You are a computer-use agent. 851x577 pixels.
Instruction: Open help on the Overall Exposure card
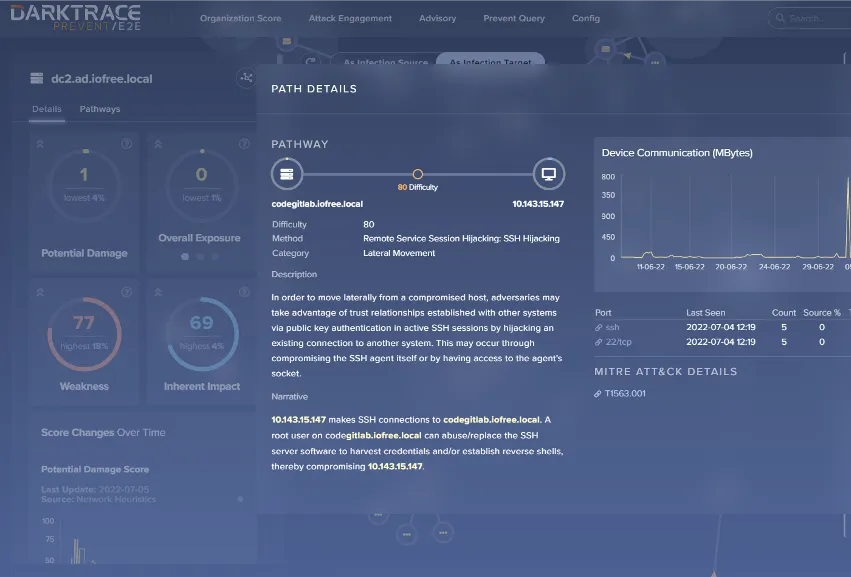[x=244, y=144]
